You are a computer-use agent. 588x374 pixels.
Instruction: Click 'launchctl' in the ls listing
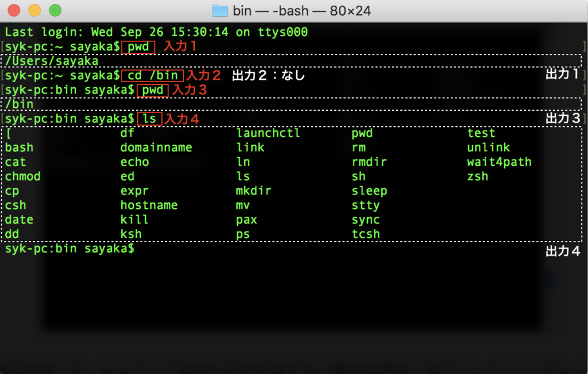[x=268, y=133]
